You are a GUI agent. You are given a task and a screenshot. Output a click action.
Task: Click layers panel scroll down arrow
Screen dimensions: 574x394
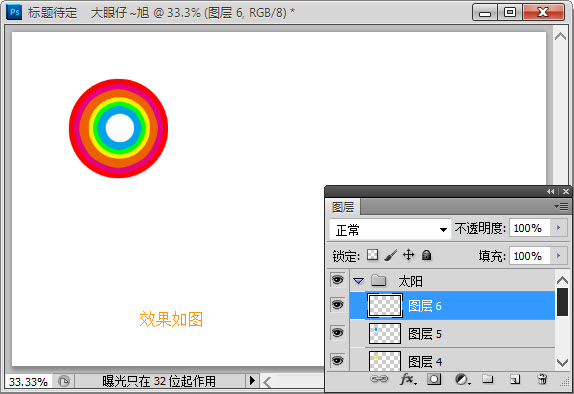[562, 363]
